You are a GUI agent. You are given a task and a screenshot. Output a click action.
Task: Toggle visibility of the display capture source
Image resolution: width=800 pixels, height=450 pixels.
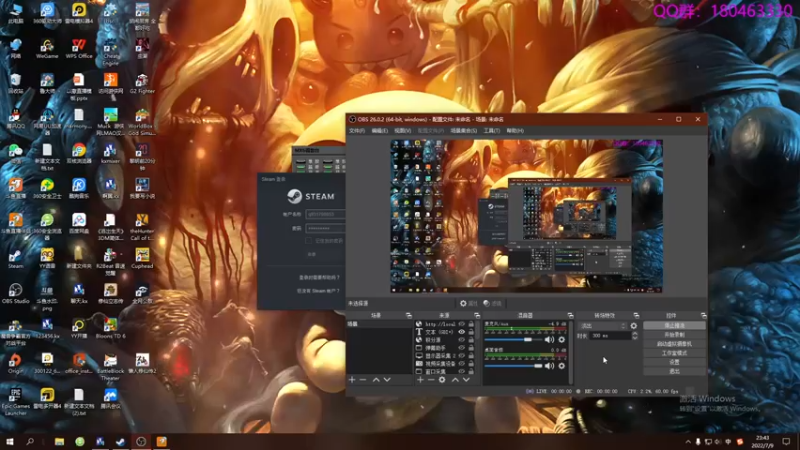[462, 356]
